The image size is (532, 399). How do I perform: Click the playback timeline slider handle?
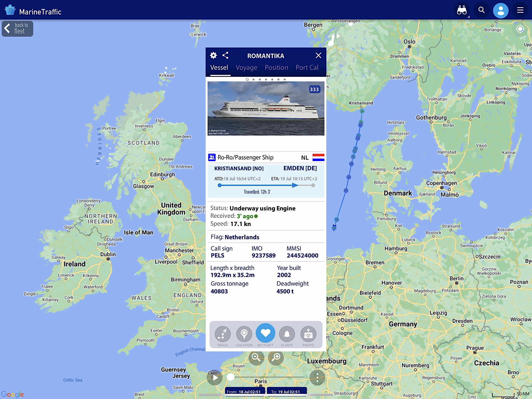[231, 377]
